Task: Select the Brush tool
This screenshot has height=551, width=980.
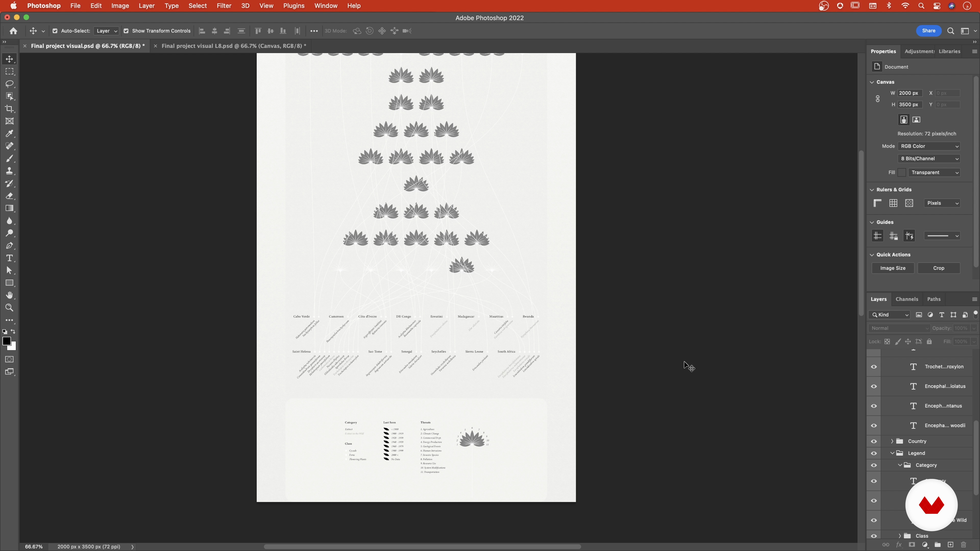Action: [9, 158]
